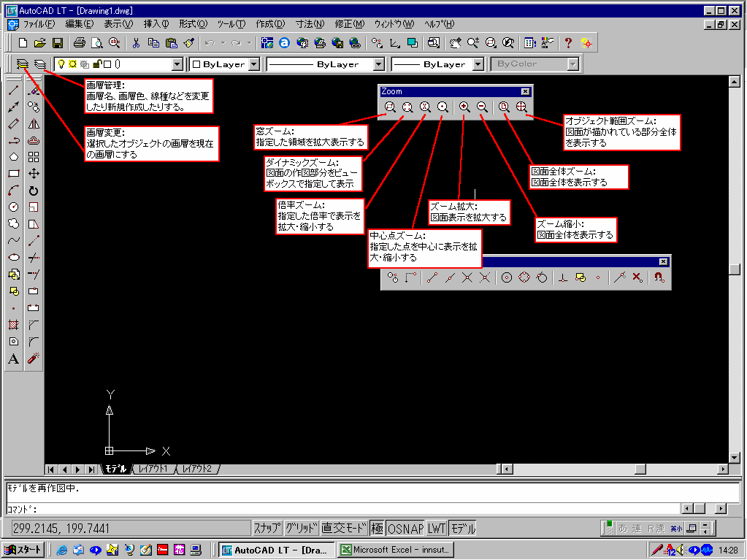The image size is (747, 560).
Task: Open the 寸法(N) menu
Action: click(310, 24)
